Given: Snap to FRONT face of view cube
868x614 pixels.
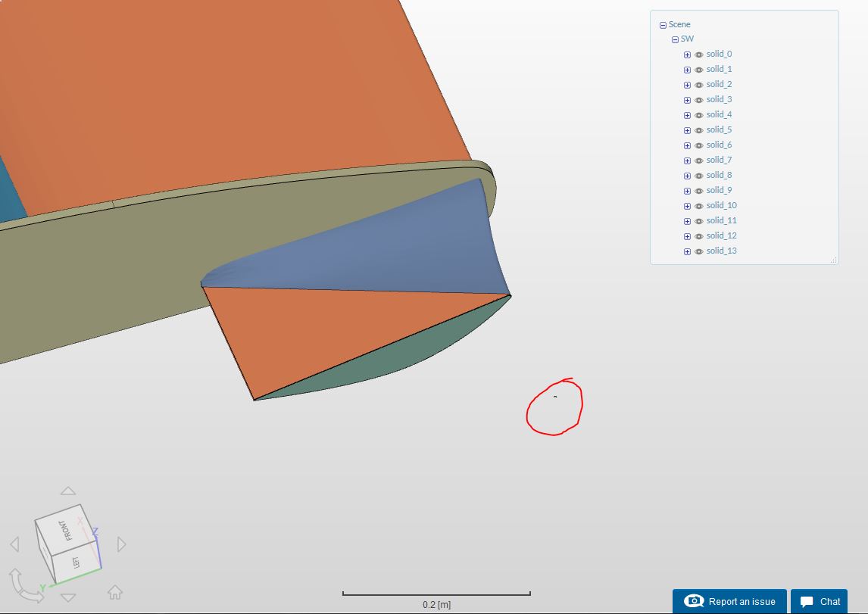Looking at the screenshot, I should pyautogui.click(x=67, y=529).
